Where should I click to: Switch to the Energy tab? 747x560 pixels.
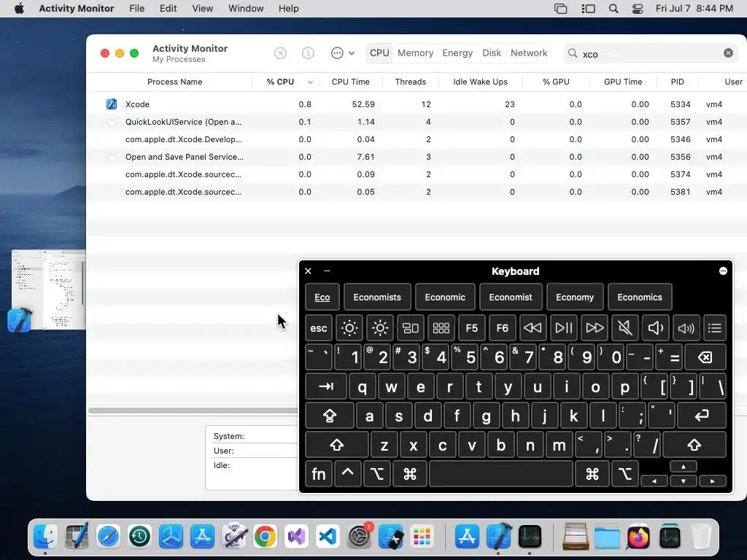click(457, 52)
